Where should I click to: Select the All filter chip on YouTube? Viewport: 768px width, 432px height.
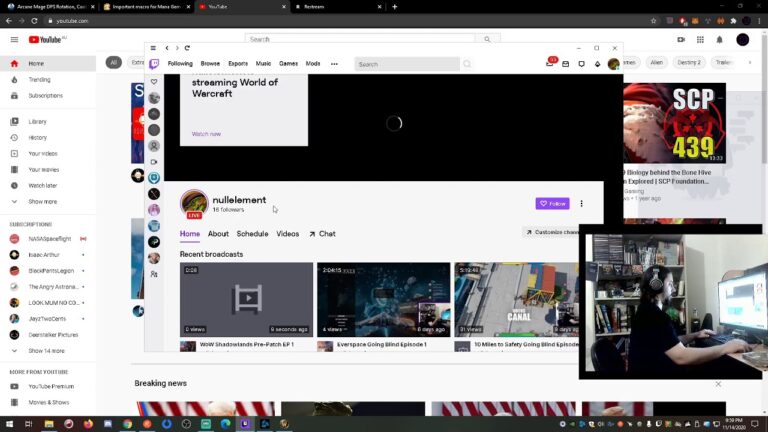tap(114, 62)
